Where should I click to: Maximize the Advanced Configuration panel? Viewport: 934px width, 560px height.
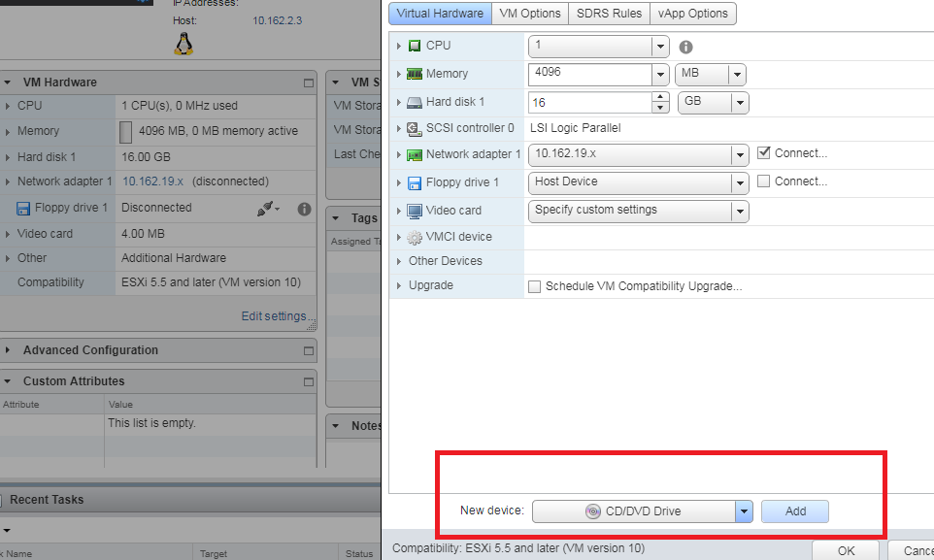309,350
